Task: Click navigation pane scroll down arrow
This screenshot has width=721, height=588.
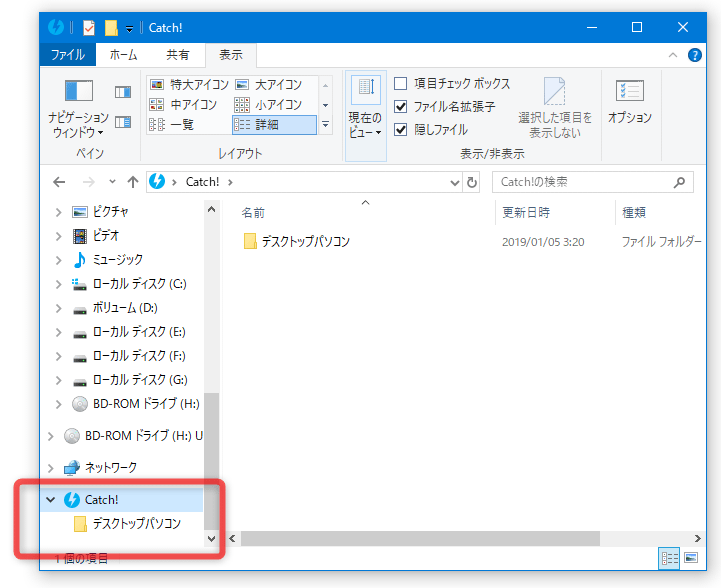Action: [212, 538]
